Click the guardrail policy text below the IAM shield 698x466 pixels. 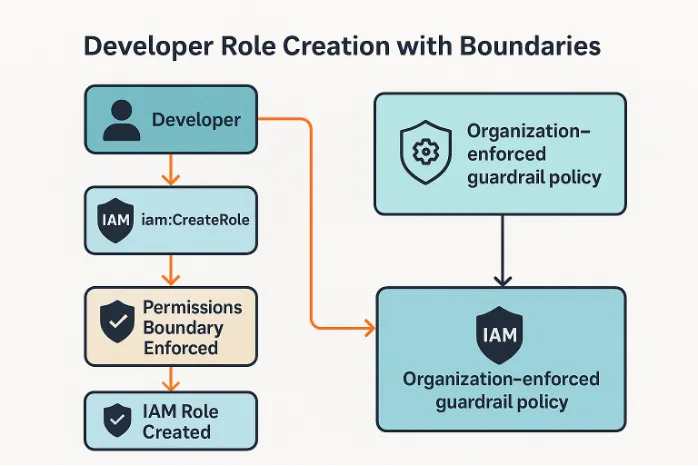tap(501, 391)
